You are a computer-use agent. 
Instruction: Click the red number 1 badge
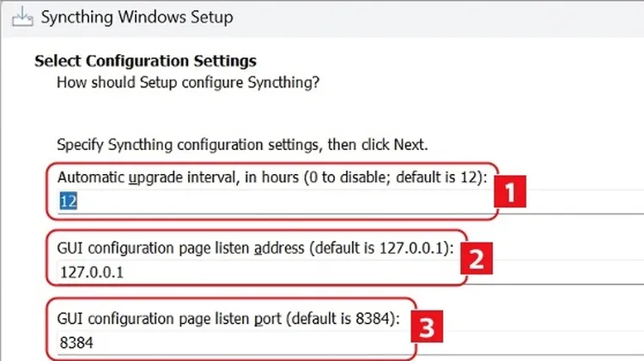[510, 191]
